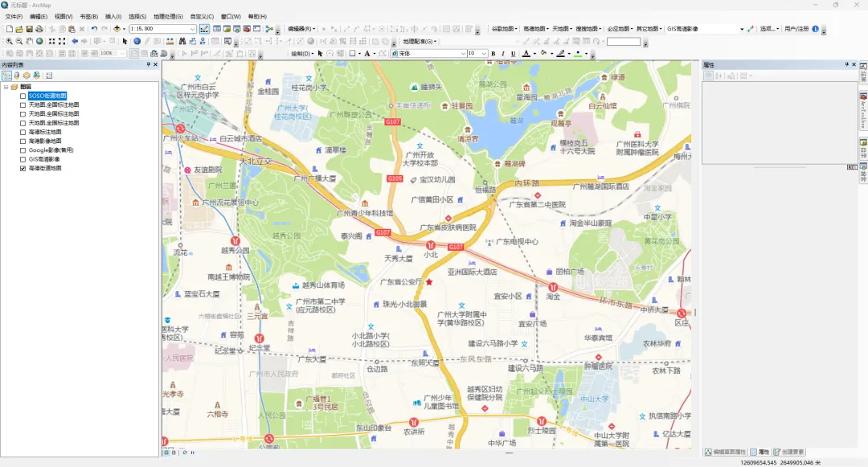Open the 绘制(D) drawing menu
This screenshot has width=868, height=467.
[x=302, y=54]
